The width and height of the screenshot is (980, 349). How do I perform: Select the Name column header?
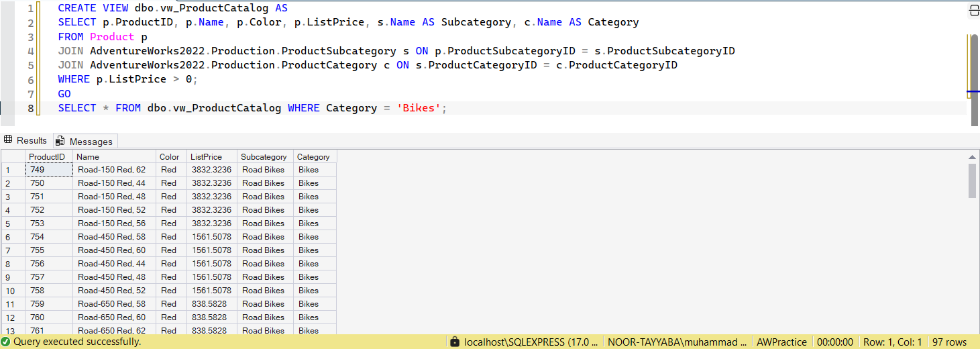coord(114,156)
